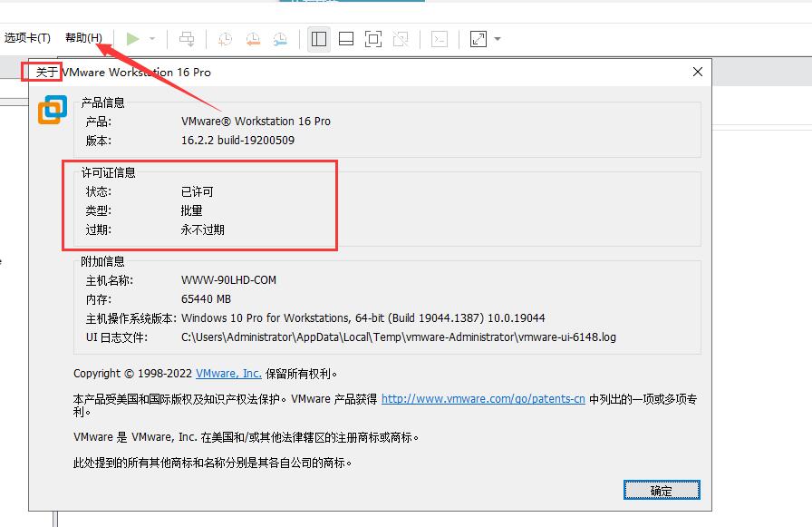Click the stretch guest display icon
The image size is (812, 527).
tap(478, 39)
